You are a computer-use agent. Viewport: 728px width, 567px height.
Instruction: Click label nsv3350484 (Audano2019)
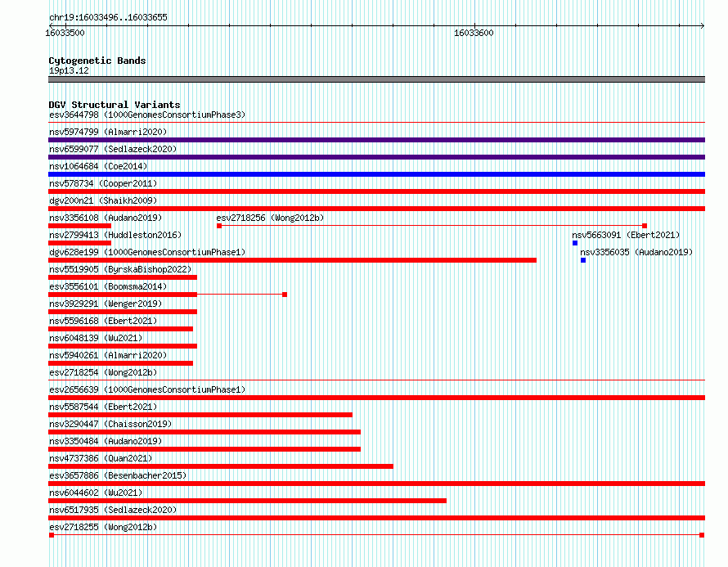click(x=106, y=441)
